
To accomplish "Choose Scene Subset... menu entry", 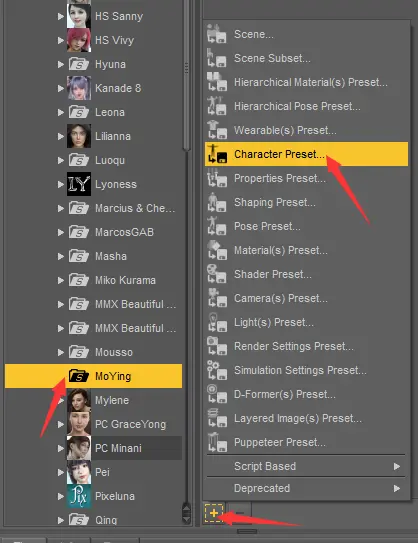I will point(306,58).
